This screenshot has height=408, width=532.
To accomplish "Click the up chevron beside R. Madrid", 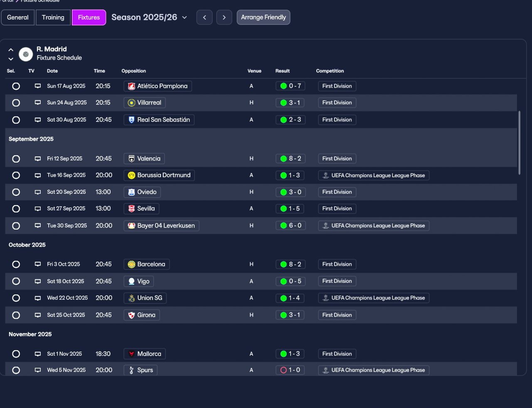I will 11,50.
